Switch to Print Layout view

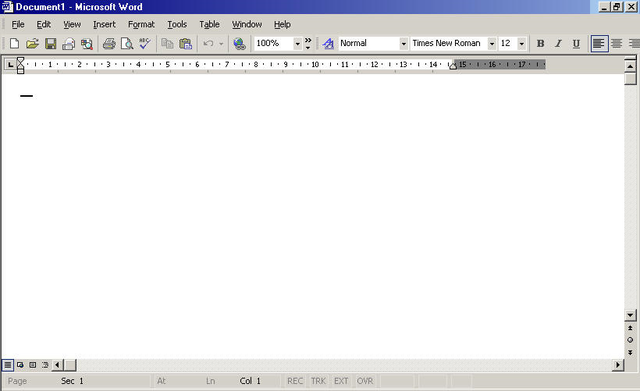pos(33,364)
